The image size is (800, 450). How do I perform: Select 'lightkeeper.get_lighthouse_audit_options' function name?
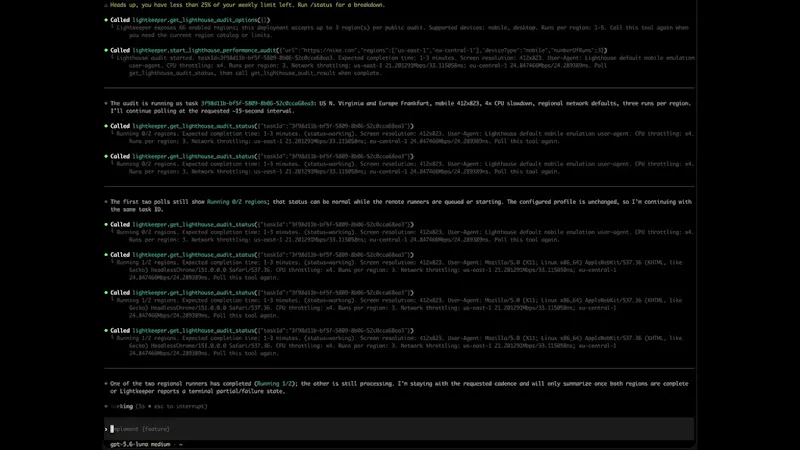tap(195, 20)
